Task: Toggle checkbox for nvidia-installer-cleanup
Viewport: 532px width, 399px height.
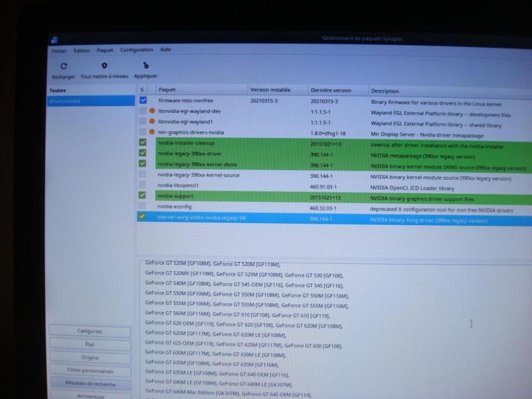Action: tap(143, 142)
